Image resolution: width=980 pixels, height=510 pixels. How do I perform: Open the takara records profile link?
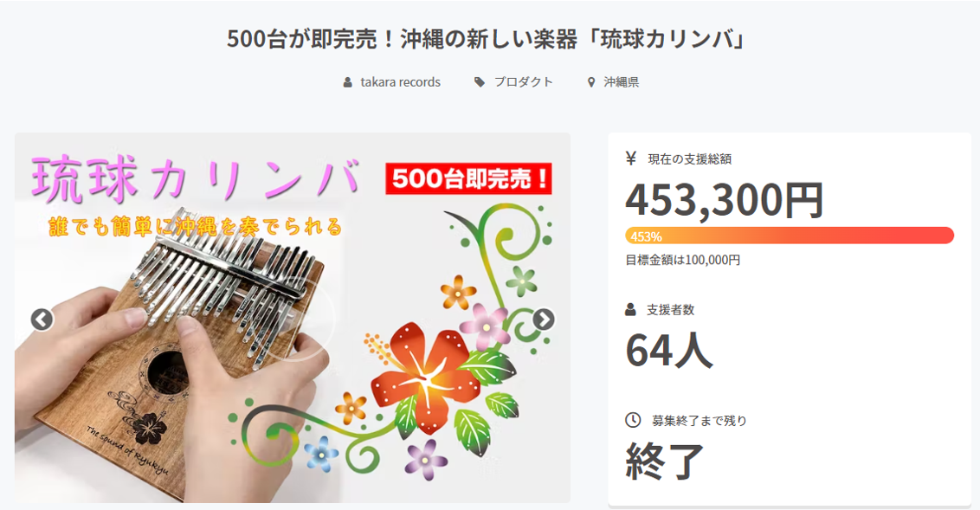point(401,82)
